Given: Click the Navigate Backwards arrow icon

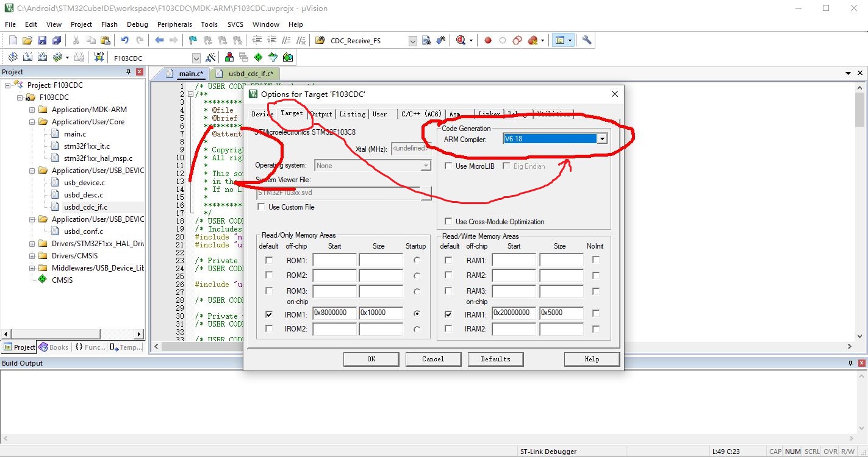Looking at the screenshot, I should (159, 40).
